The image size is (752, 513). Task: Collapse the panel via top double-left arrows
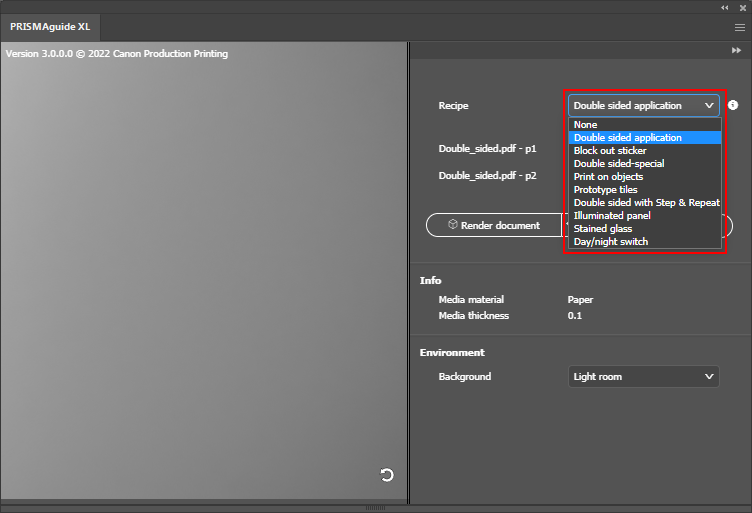pyautogui.click(x=725, y=8)
